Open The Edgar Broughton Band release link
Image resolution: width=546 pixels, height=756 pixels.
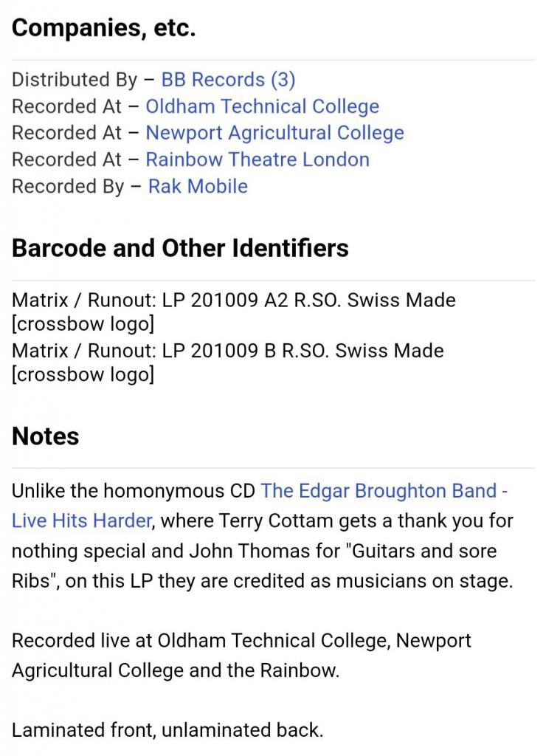[384, 491]
